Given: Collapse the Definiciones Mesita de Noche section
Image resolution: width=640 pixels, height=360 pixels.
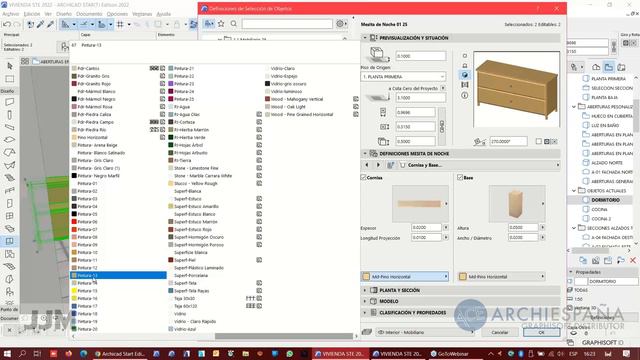Looking at the screenshot, I should [x=365, y=153].
